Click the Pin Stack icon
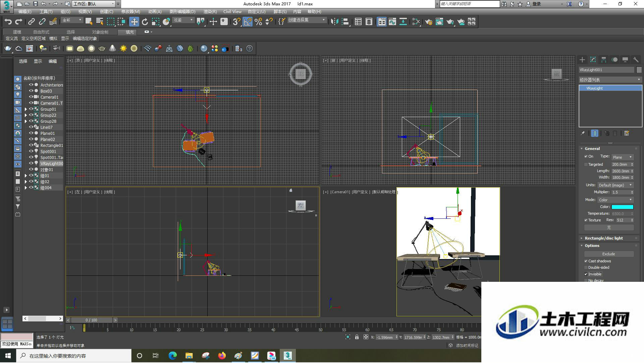This screenshot has height=363, width=644. point(583,134)
